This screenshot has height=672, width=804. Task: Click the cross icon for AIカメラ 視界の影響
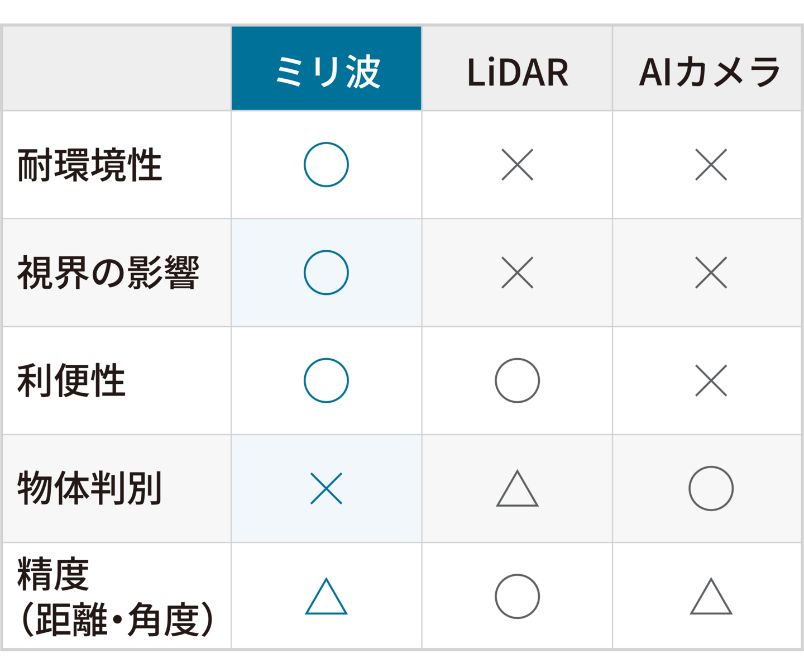(x=711, y=273)
